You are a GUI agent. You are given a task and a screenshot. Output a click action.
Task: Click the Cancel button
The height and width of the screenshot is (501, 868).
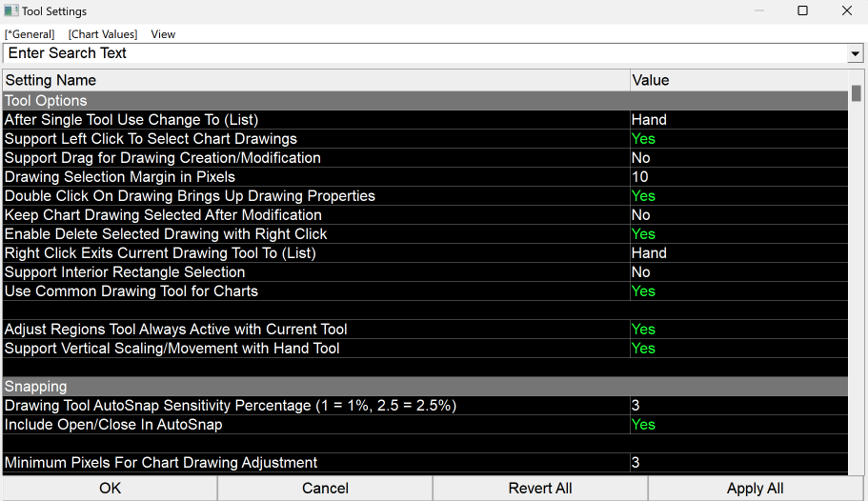coord(325,489)
